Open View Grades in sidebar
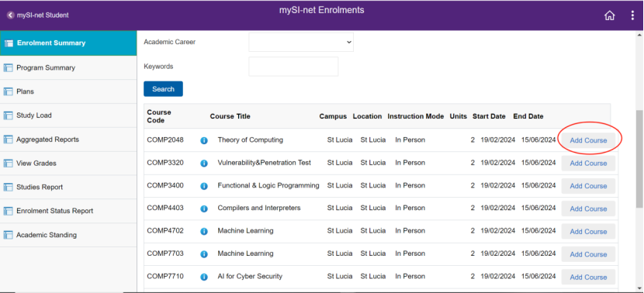 pyautogui.click(x=68, y=163)
